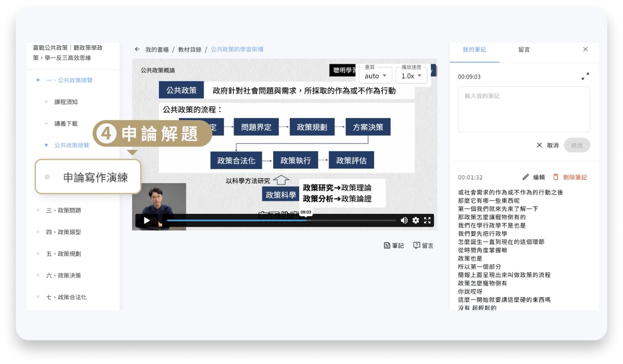
Task: Go to 我的書櫃 breadcrumb
Action: 157,50
